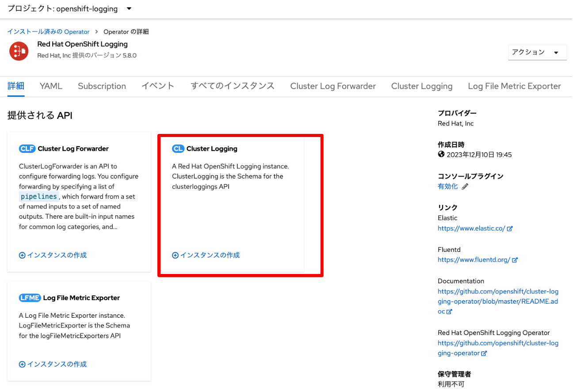Click the Operator の詳細 breadcrumb text
The image size is (577, 392).
pos(126,32)
